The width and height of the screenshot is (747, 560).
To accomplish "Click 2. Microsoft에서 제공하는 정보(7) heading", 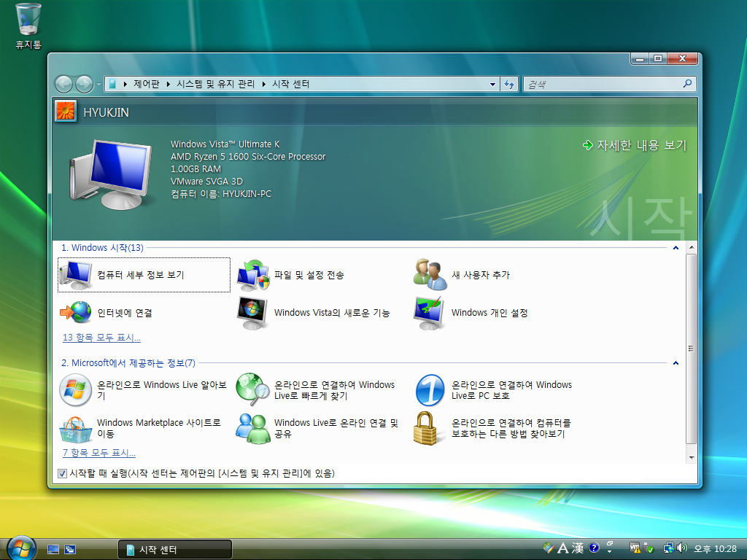I will tap(128, 363).
